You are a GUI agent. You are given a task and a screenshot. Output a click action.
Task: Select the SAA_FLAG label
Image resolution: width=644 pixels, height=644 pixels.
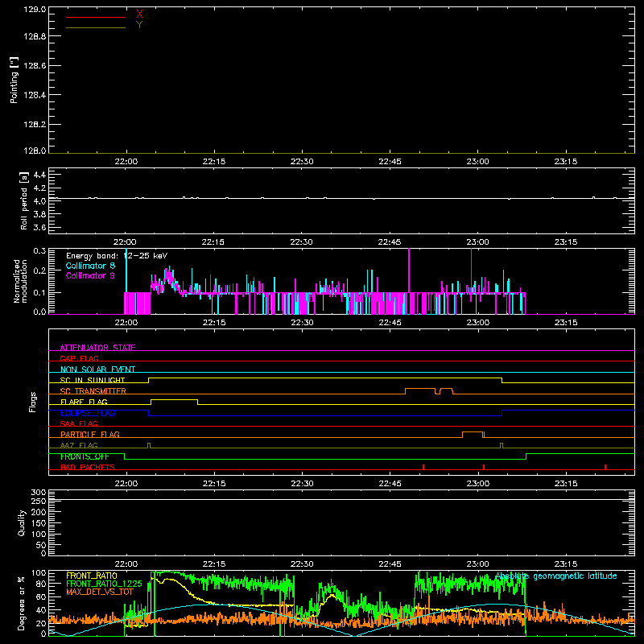(79, 423)
